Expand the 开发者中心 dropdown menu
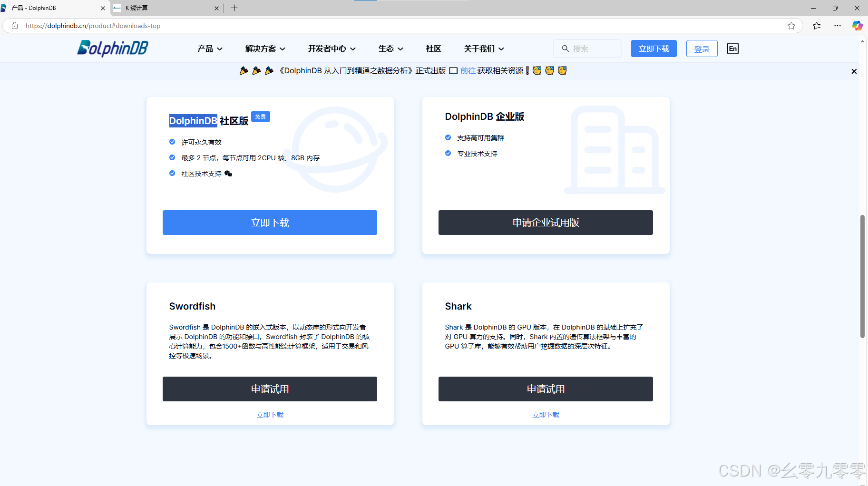Image resolution: width=868 pixels, height=486 pixels. tap(332, 49)
